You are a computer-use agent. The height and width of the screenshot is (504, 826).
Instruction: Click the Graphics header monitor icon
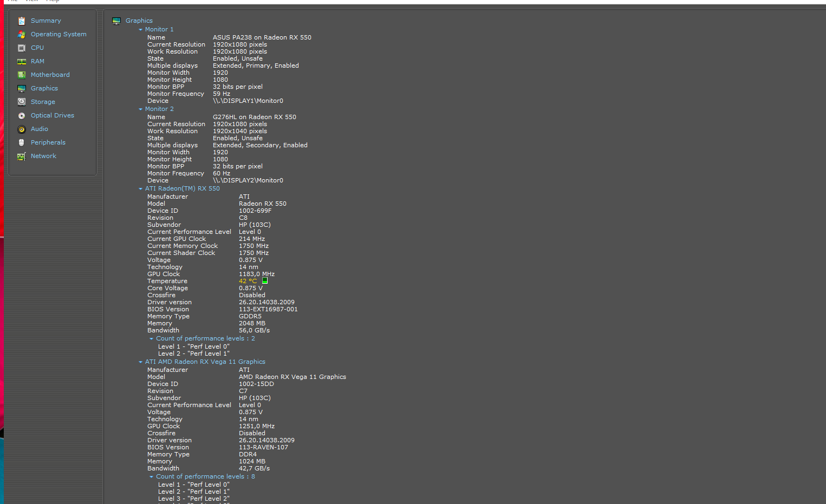[x=116, y=21]
